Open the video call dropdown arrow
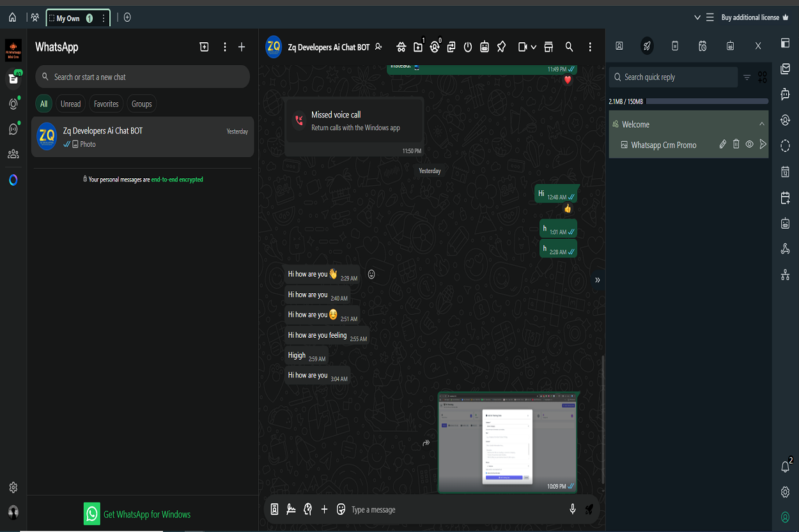Image resolution: width=799 pixels, height=532 pixels. (534, 47)
